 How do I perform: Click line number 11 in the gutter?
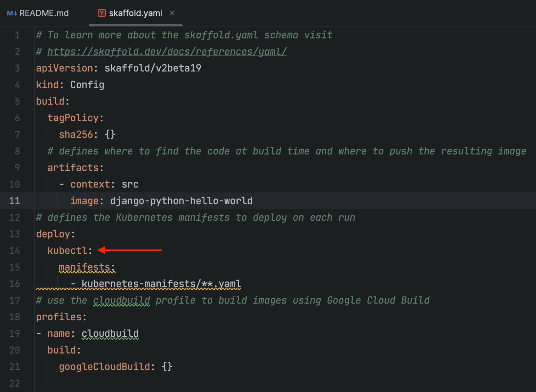[14, 201]
